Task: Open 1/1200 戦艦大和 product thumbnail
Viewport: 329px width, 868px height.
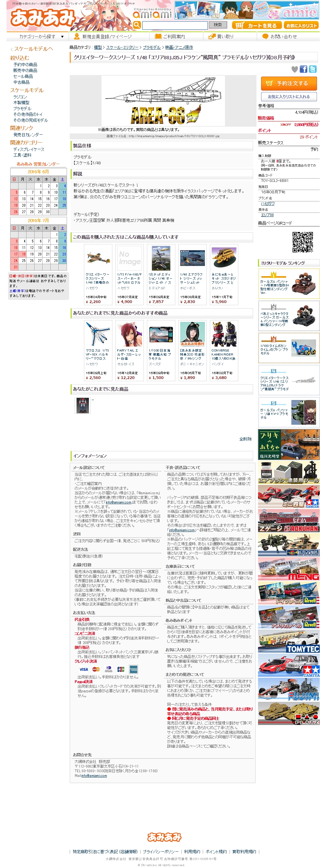Action: coord(161,334)
